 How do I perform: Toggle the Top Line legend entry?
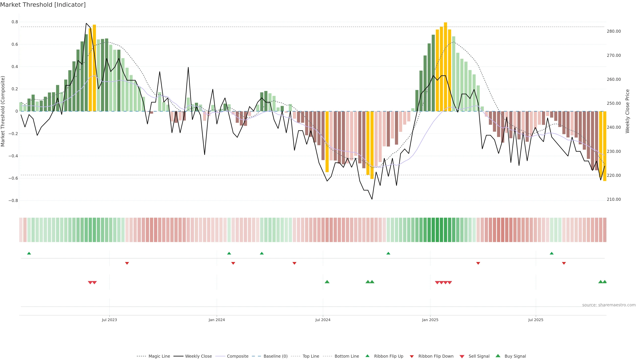pos(311,356)
